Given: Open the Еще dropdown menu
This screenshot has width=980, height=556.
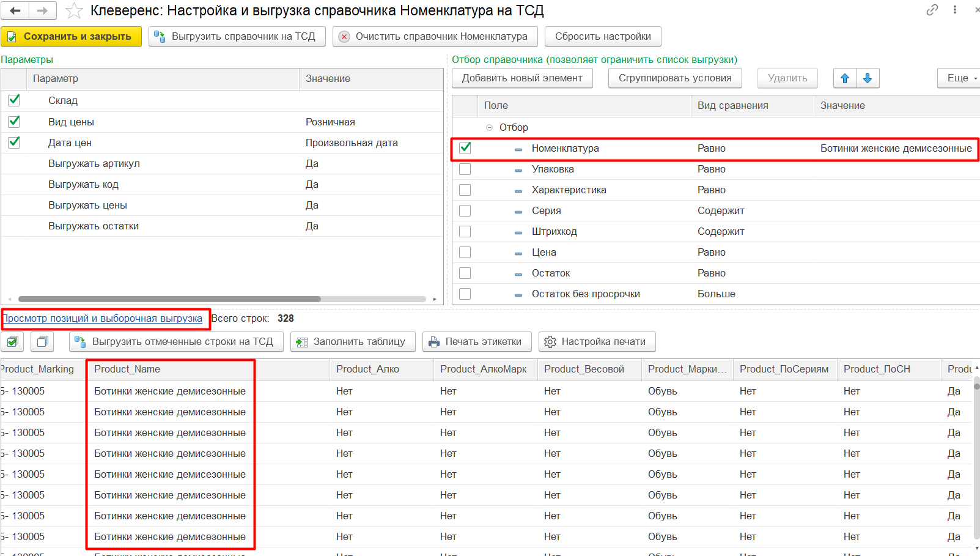Looking at the screenshot, I should pyautogui.click(x=960, y=78).
